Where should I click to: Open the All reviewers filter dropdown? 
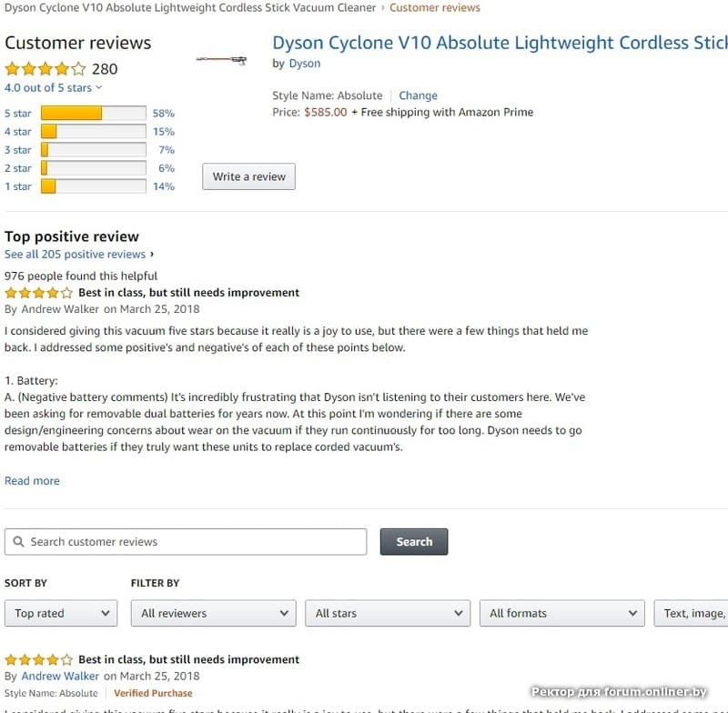213,613
